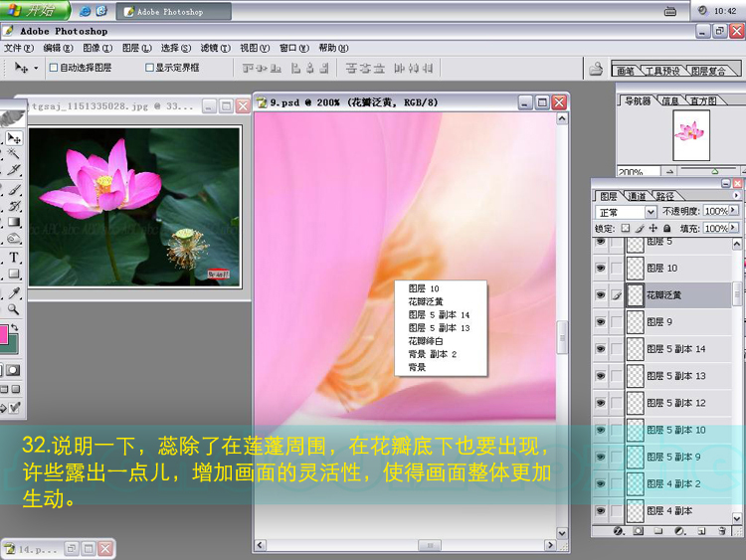Select the Brush tool
Screen dimensions: 746x560
pyautogui.click(x=14, y=189)
